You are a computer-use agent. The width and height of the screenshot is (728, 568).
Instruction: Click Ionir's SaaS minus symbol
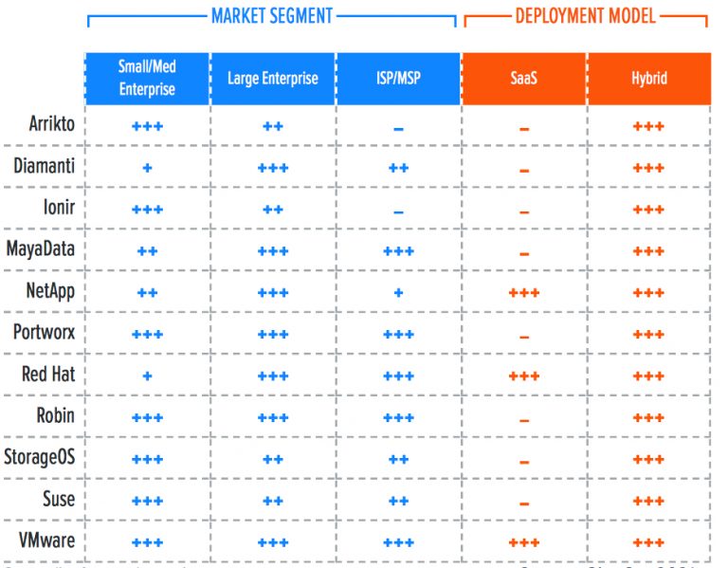[523, 211]
